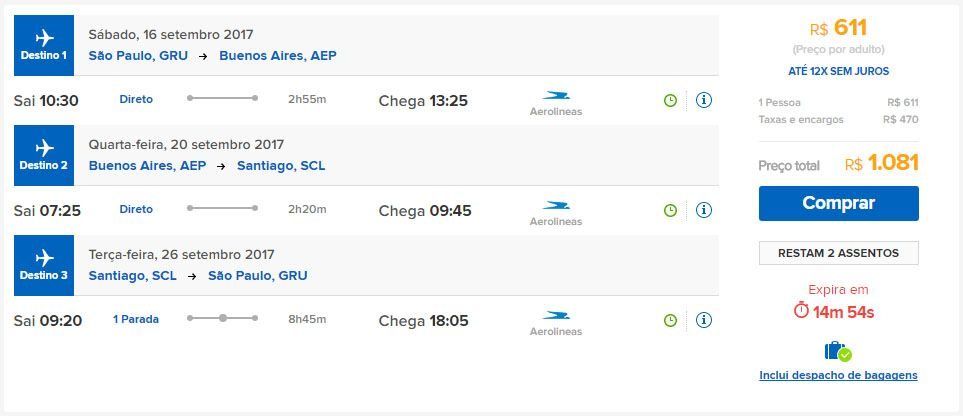This screenshot has height=416, width=963.
Task: Click the RESTAM 2 ASSENTOS badge
Action: pyautogui.click(x=838, y=253)
